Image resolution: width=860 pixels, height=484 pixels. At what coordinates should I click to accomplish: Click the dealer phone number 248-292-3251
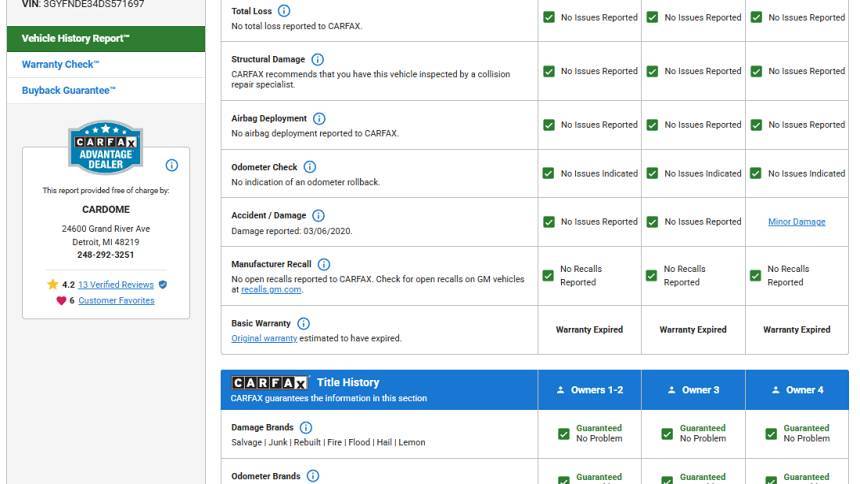(105, 255)
